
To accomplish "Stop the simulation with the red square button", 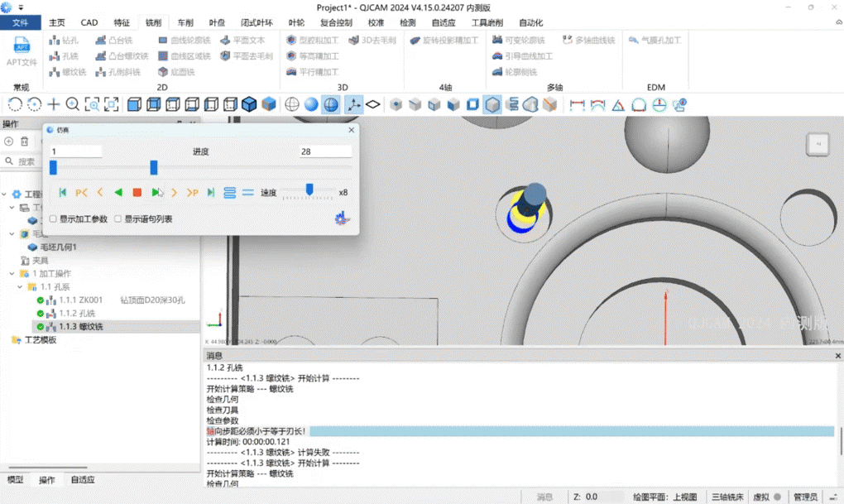I will coord(137,193).
